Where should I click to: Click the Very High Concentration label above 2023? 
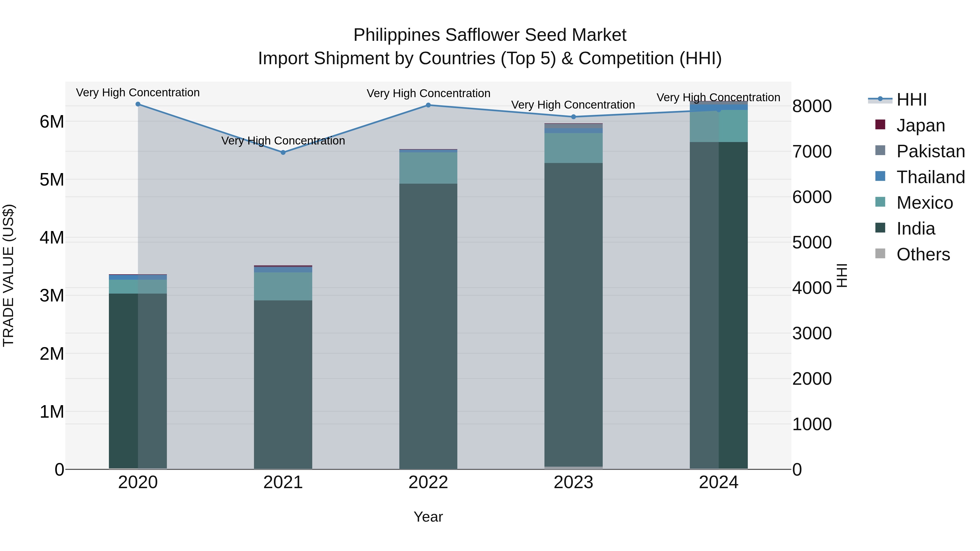(x=573, y=104)
